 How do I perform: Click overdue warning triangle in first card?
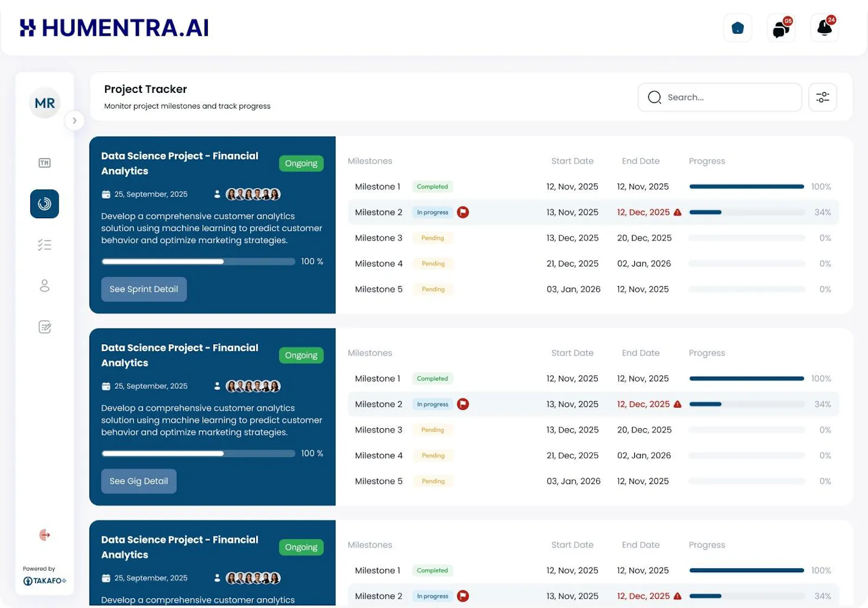[x=678, y=212]
